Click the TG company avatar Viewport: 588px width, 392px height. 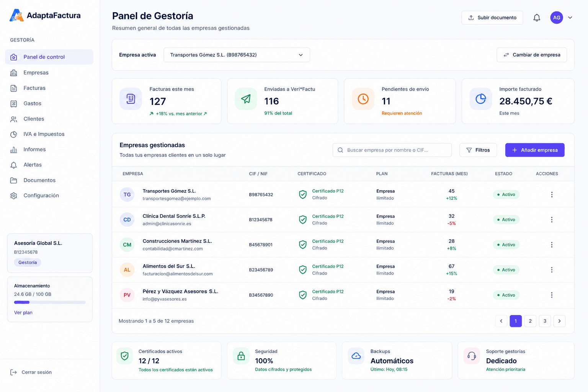127,194
